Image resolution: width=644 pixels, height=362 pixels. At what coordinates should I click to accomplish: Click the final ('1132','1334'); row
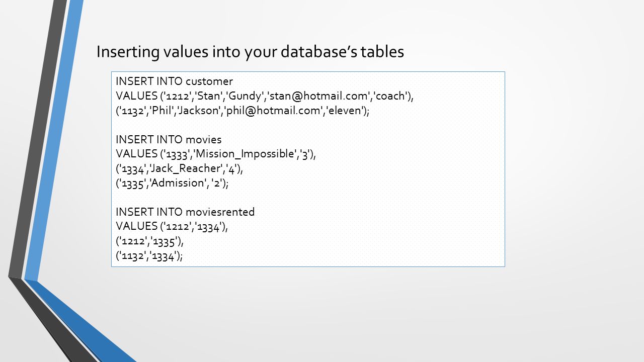149,256
